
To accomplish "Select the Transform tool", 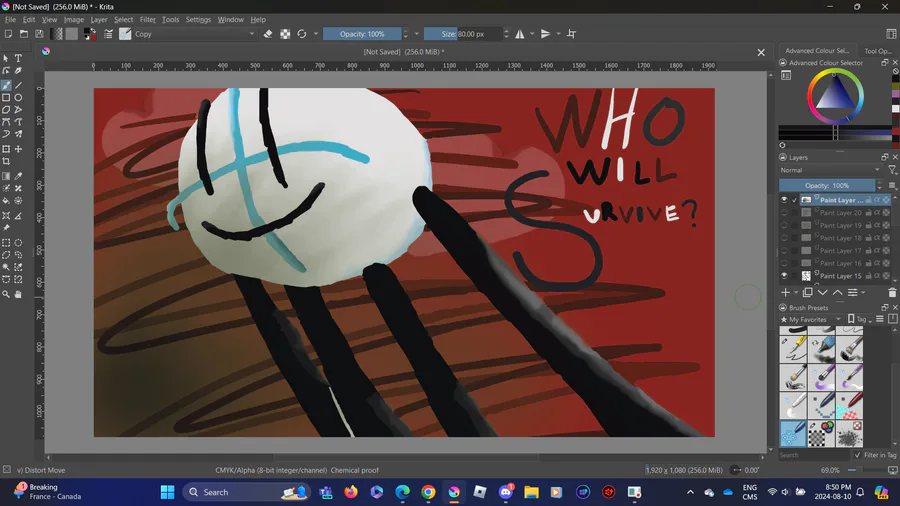I will [6, 149].
